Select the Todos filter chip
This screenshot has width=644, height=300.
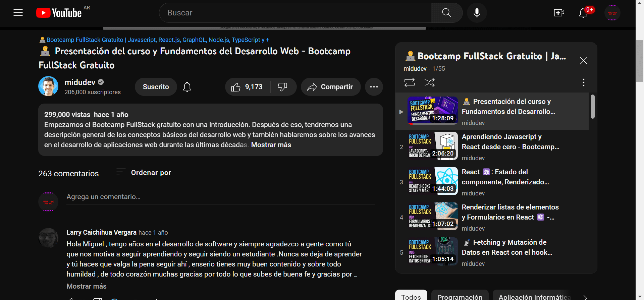tap(411, 296)
